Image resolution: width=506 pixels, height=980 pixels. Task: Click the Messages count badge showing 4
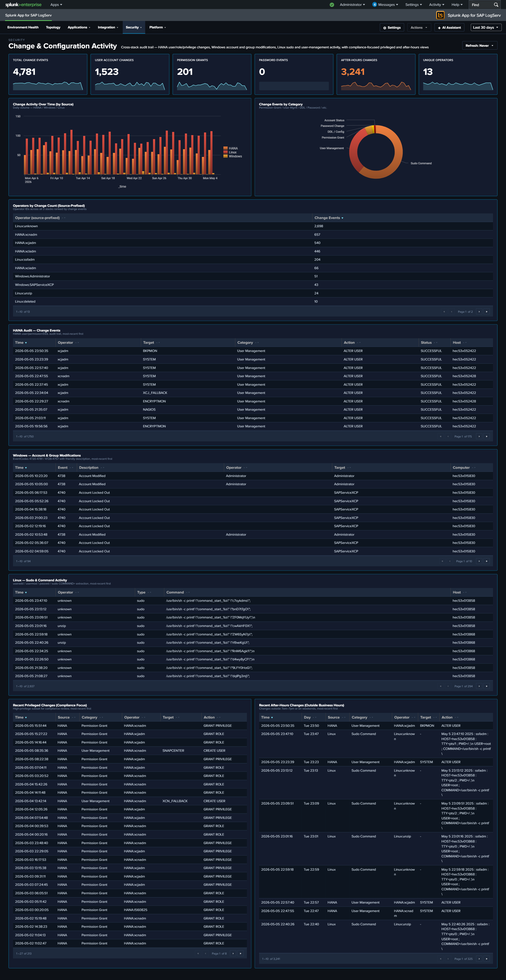[x=374, y=5]
